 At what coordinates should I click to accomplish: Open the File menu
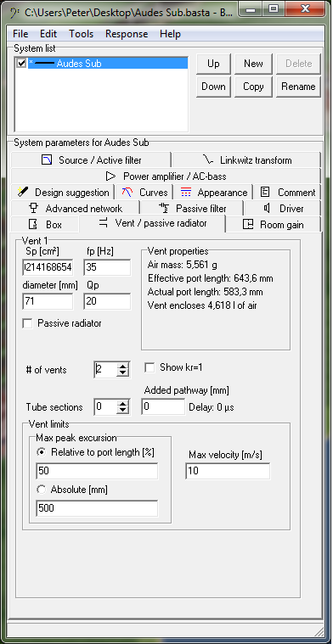[20, 34]
